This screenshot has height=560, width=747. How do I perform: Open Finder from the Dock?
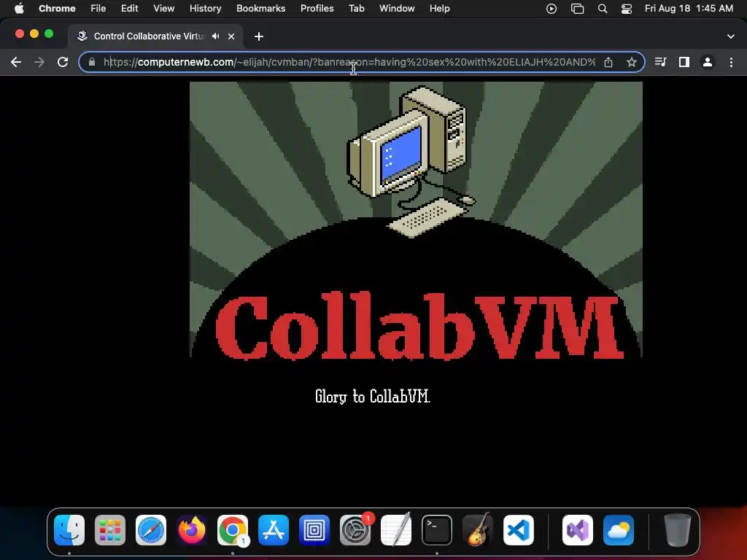tap(69, 530)
